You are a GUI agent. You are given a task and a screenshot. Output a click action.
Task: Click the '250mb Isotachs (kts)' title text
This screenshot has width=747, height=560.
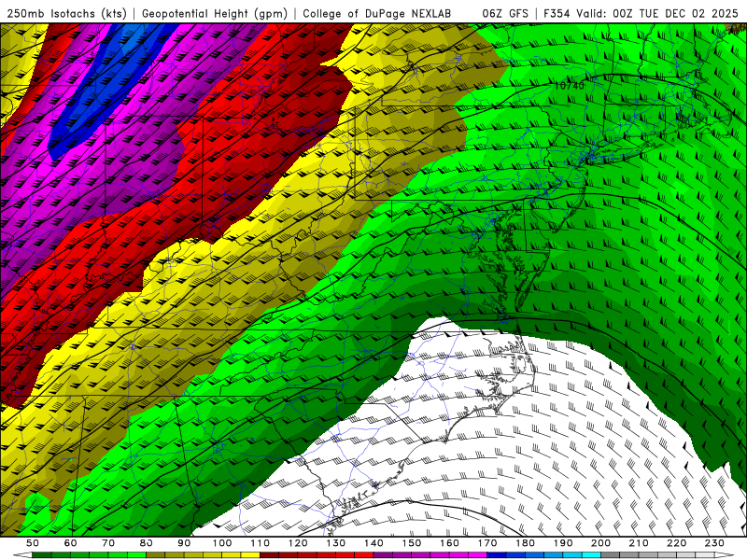point(66,13)
